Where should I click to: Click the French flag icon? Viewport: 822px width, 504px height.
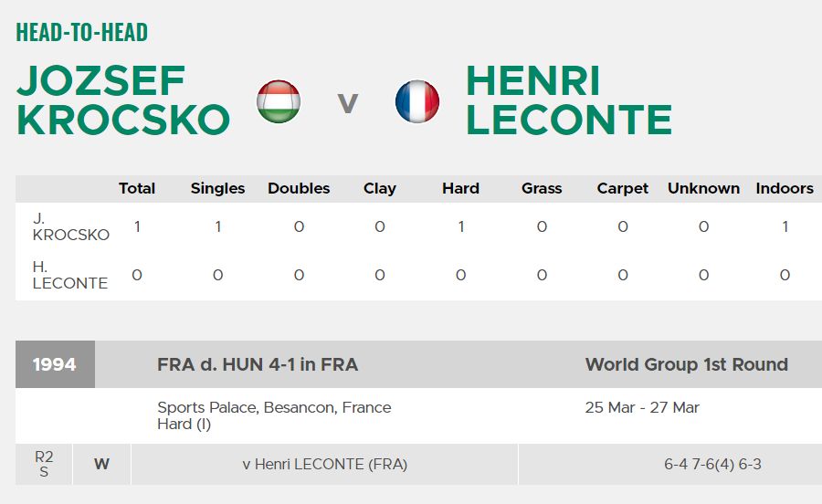click(417, 101)
